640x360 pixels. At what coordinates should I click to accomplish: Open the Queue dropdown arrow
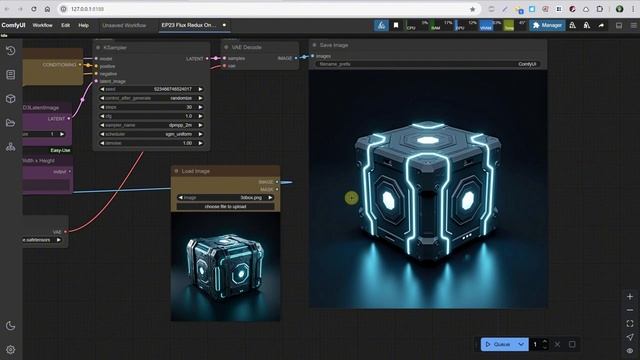521,344
